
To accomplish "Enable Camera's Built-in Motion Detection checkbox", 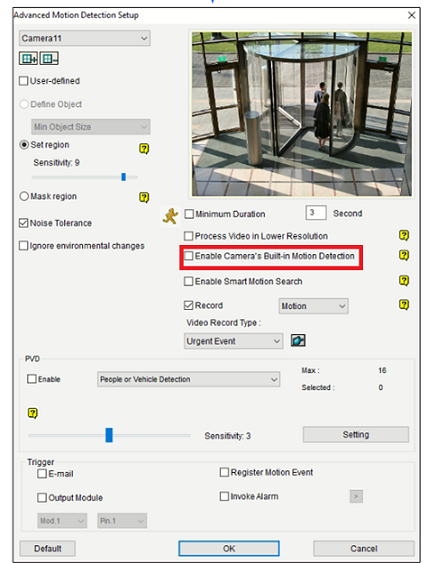I will click(189, 256).
